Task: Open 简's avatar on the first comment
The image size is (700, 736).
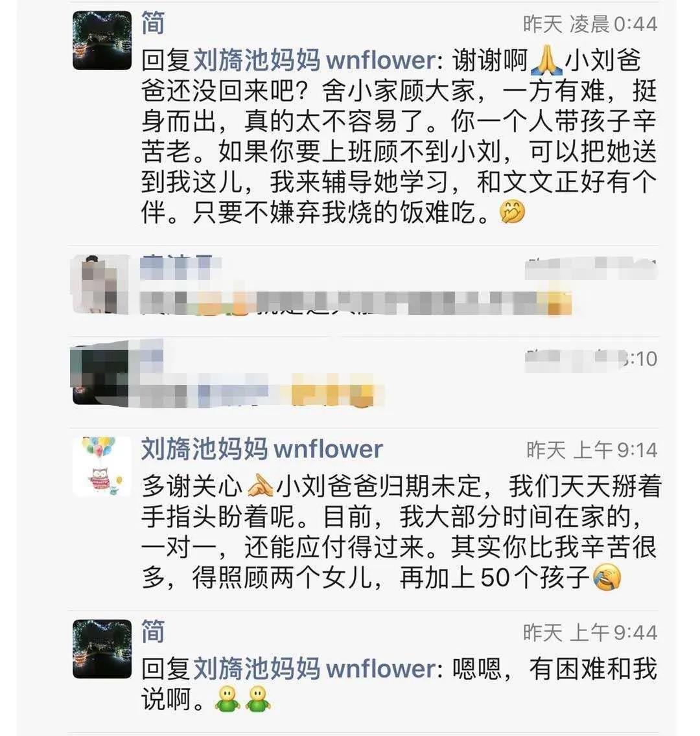Action: [102, 40]
